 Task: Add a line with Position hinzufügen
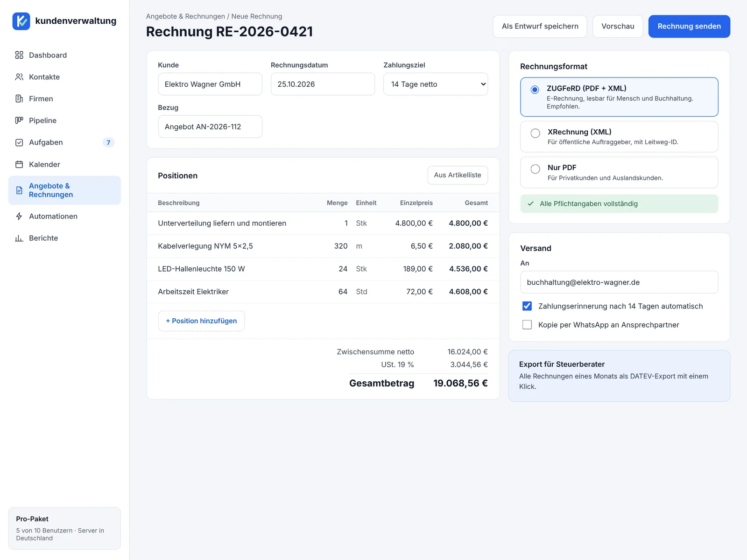201,321
